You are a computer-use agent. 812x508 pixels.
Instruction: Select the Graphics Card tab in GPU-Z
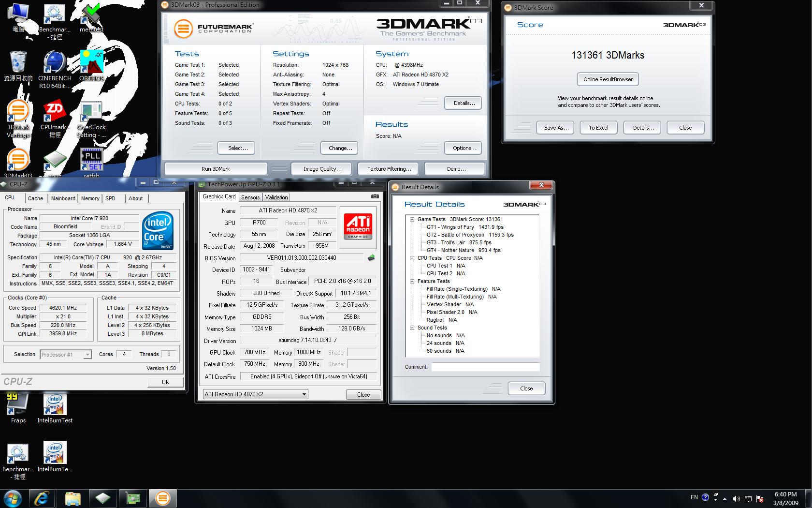pyautogui.click(x=219, y=196)
